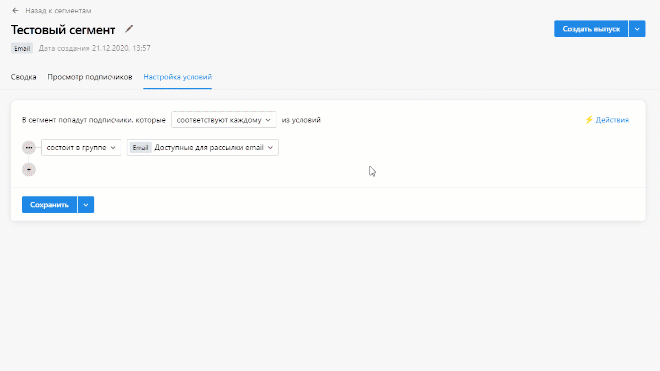Screen dimensions: 660x371
Task: Open the 'Назад к сегментам' link
Action: [x=58, y=11]
